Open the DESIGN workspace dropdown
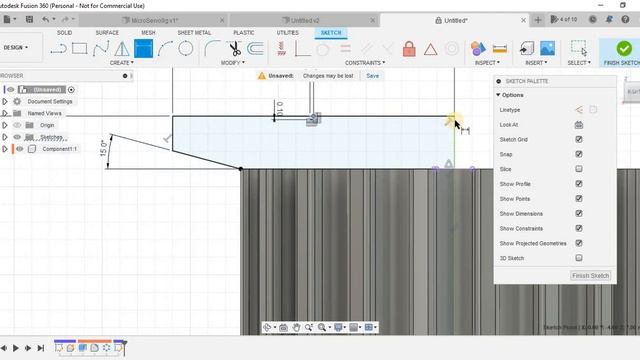Viewport: 640px width, 360px height. pos(16,48)
